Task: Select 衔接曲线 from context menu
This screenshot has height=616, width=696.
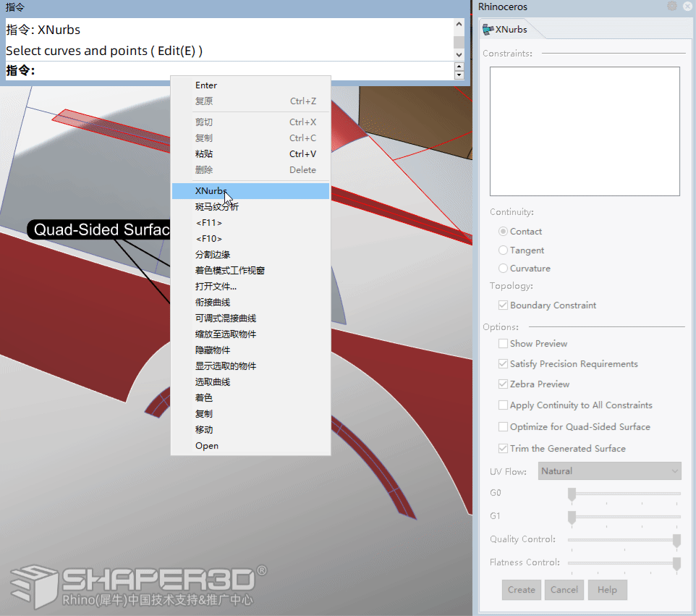Action: 251,303
